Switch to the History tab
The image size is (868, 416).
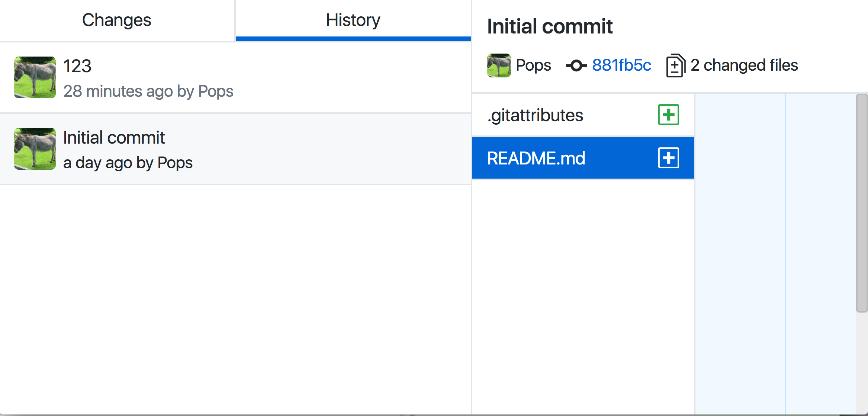tap(352, 20)
